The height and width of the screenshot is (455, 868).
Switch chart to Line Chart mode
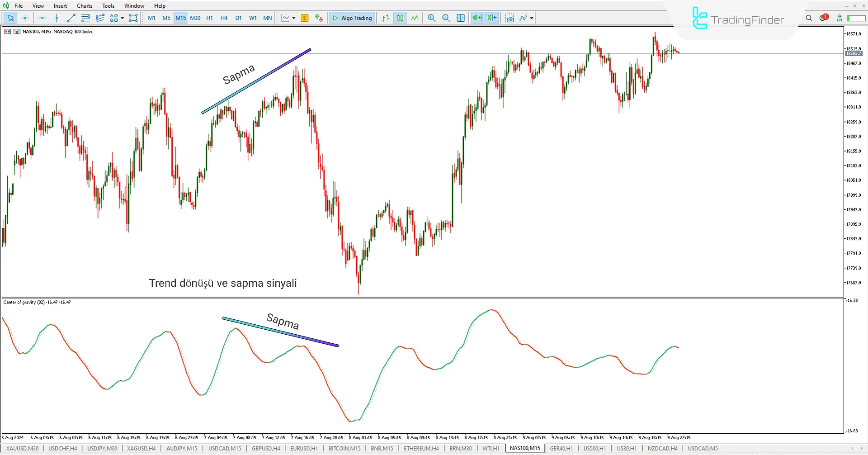coord(415,18)
